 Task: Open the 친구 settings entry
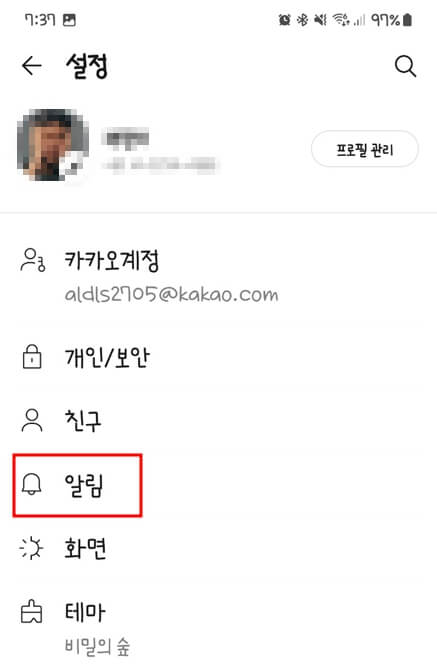[218, 420]
